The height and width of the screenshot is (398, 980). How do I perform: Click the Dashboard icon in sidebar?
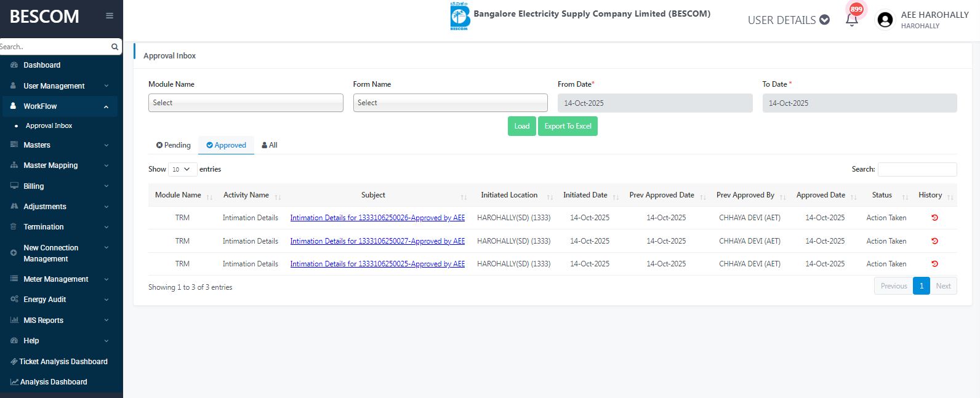(x=14, y=65)
